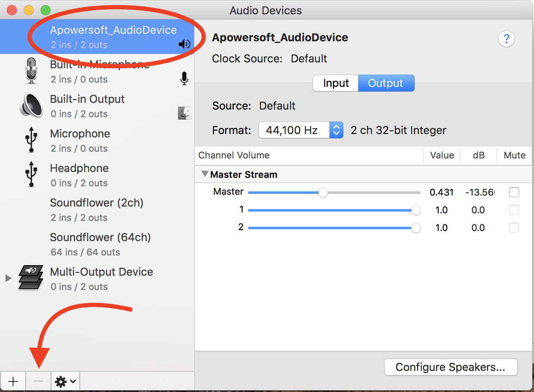The height and width of the screenshot is (392, 534).
Task: Click the channel 2 volume slider
Action: pos(334,228)
